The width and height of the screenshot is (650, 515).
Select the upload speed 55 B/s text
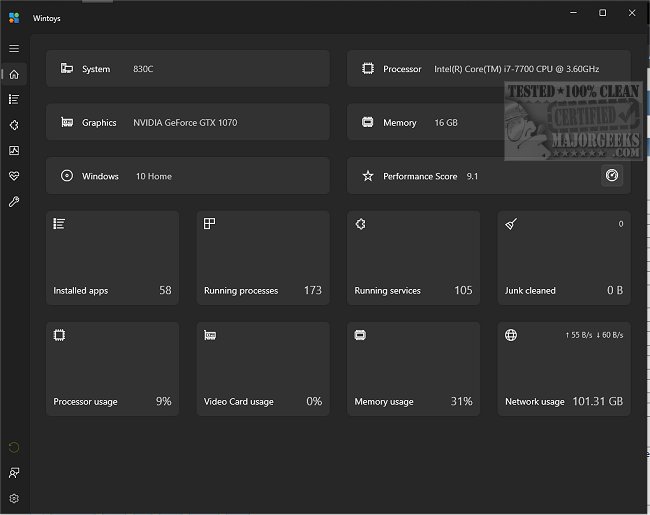coord(579,335)
